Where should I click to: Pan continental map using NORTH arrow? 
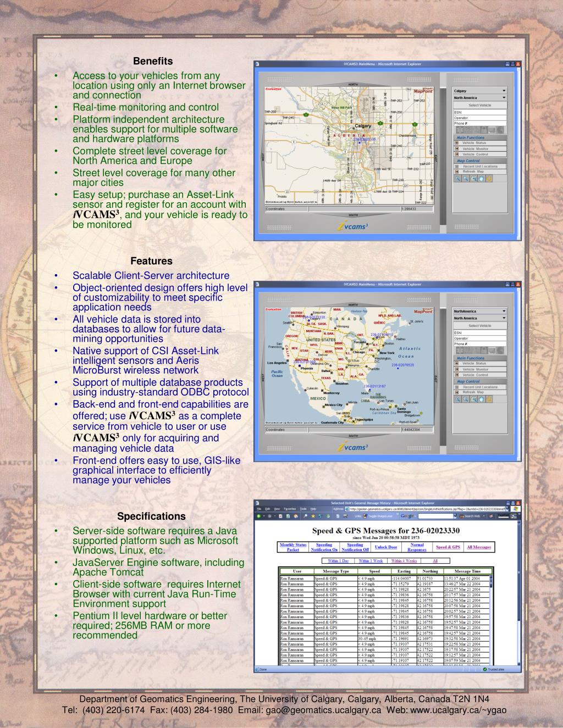(x=352, y=304)
